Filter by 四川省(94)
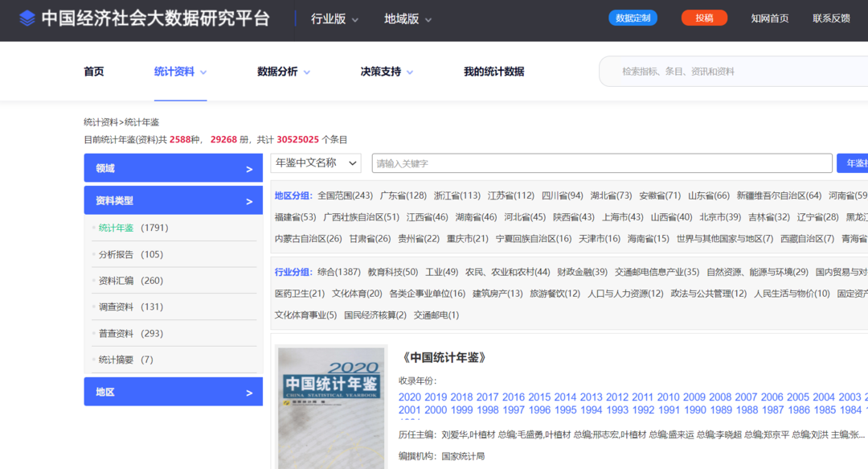 562,195
